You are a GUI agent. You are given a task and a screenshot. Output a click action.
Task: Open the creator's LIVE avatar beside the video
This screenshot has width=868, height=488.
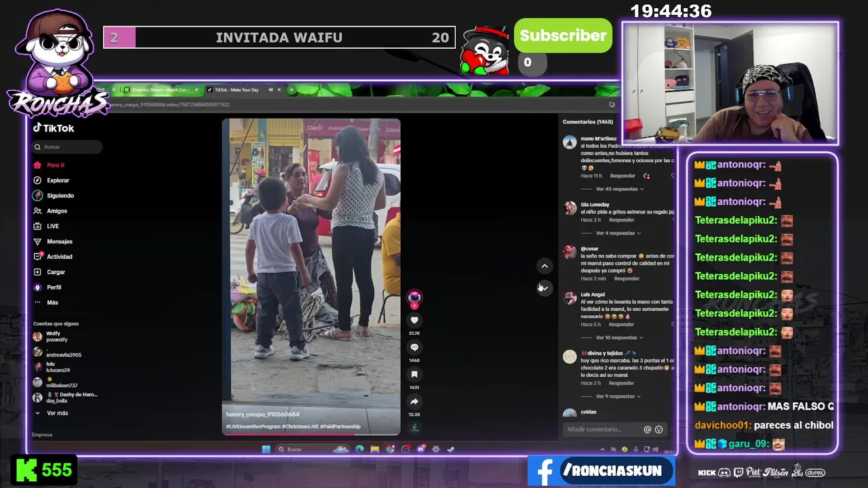(414, 296)
